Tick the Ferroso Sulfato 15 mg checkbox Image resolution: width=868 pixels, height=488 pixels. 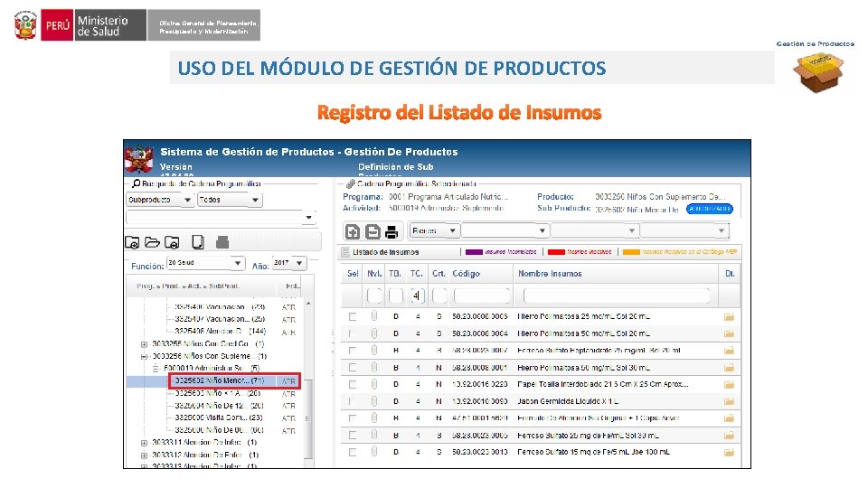pos(352,452)
